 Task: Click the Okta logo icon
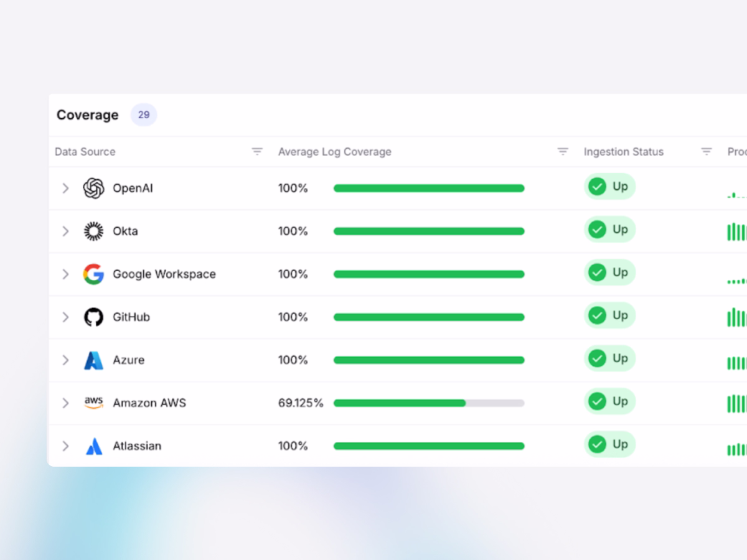click(x=93, y=231)
